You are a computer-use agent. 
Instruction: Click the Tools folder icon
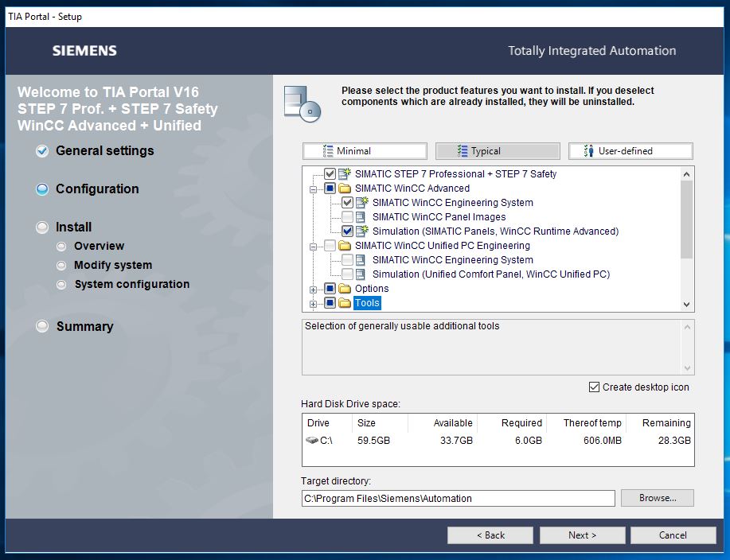[x=345, y=303]
